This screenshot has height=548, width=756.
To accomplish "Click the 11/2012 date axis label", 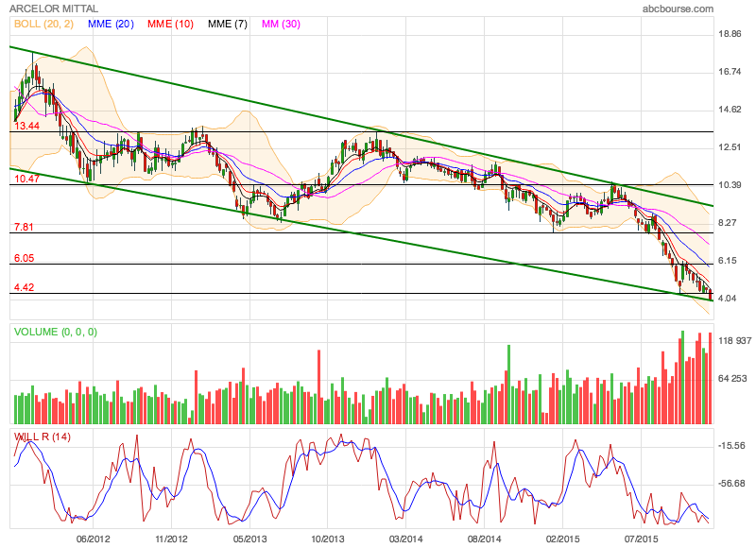I will pyautogui.click(x=171, y=539).
